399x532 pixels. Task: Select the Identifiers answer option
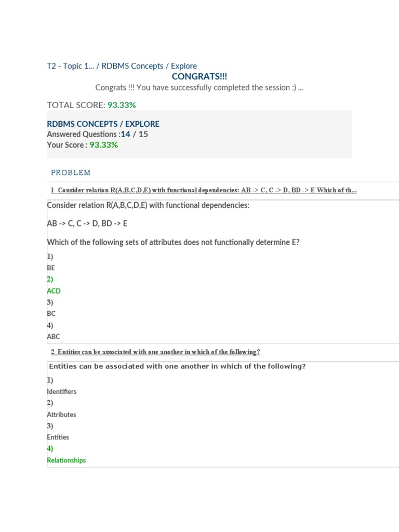coord(61,392)
